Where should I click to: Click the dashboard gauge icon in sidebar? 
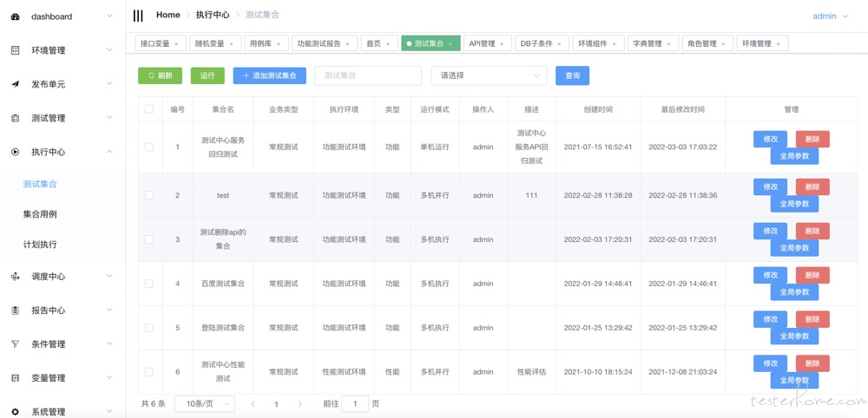(16, 16)
